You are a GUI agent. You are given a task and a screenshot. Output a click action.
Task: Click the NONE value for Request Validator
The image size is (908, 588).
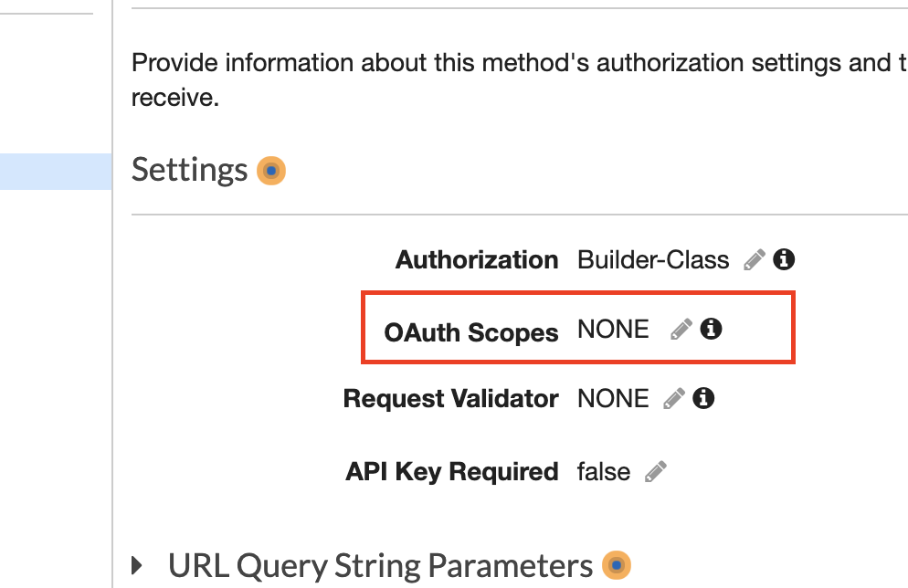pyautogui.click(x=613, y=399)
